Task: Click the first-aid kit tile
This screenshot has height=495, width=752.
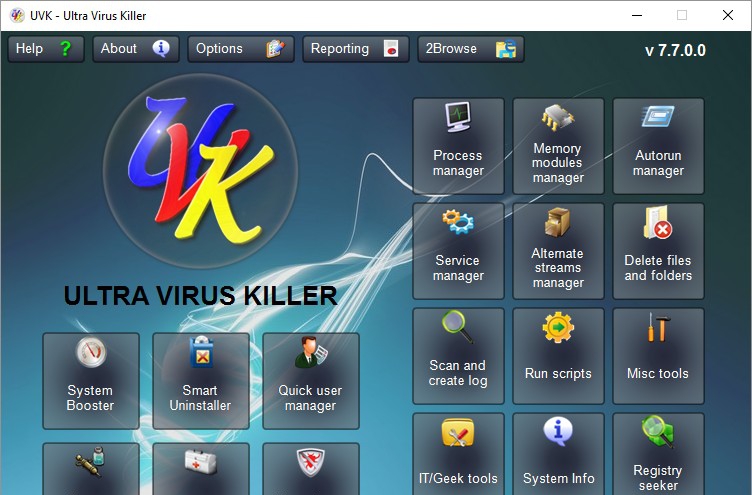Action: click(x=201, y=469)
